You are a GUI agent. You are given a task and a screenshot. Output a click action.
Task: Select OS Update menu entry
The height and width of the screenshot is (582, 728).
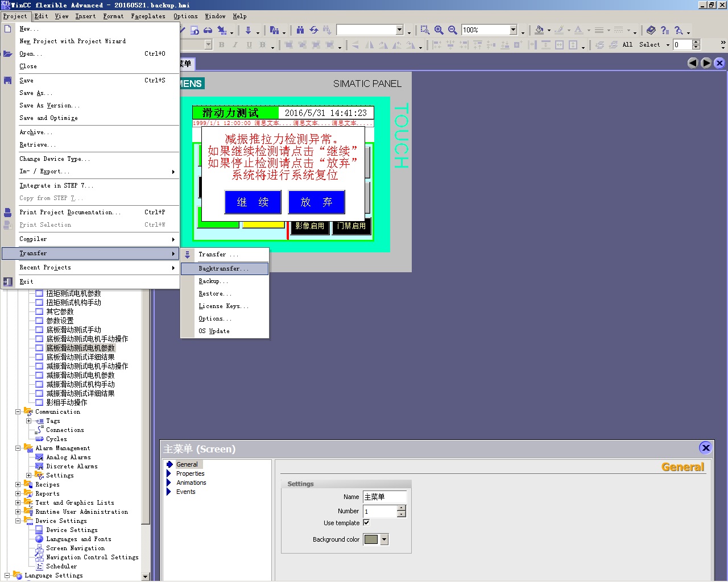point(225,331)
